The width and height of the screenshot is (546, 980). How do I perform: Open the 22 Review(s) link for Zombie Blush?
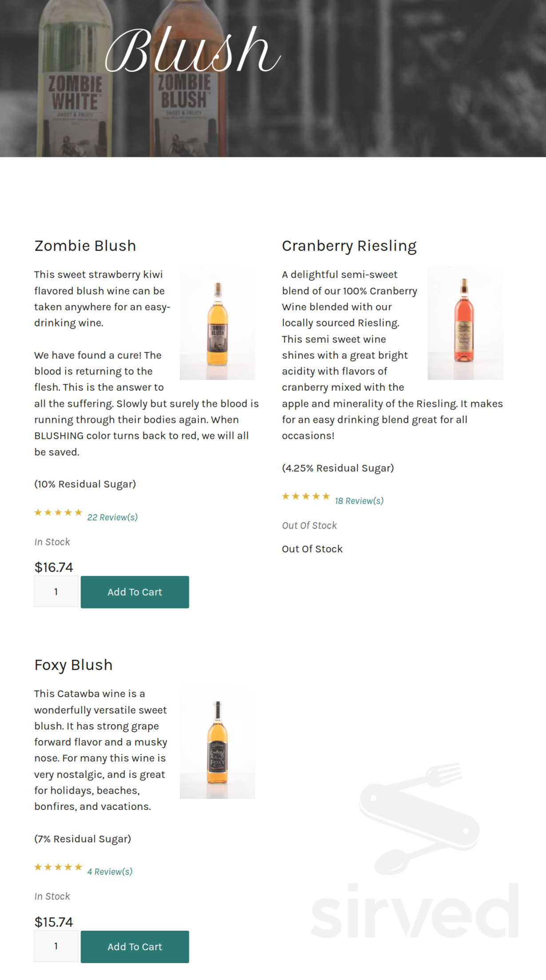(113, 517)
